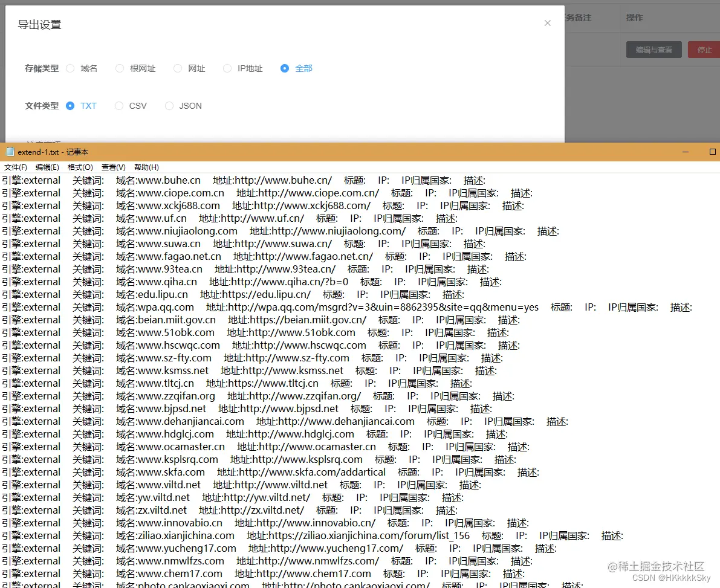Pick the IP地址 storage type radio
Screen dimensions: 720x588
pyautogui.click(x=227, y=68)
